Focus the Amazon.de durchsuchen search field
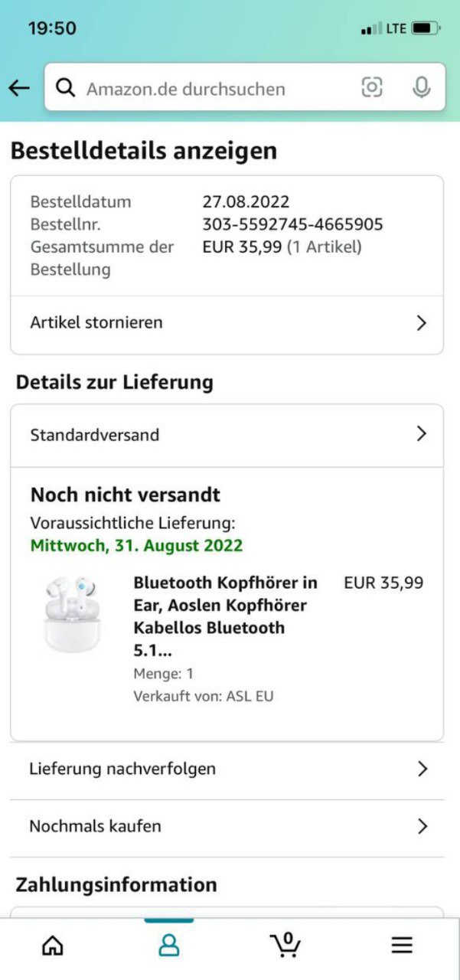The image size is (460, 980). click(x=214, y=88)
